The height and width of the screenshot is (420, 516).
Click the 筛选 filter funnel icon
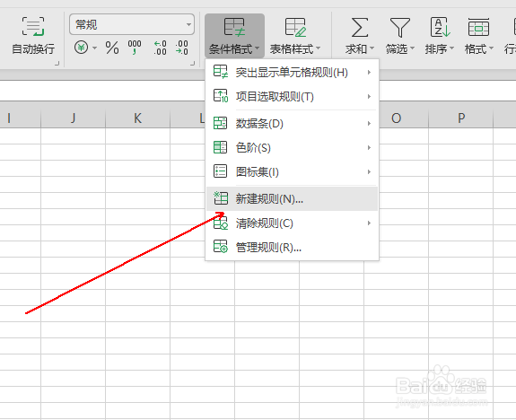click(400, 27)
